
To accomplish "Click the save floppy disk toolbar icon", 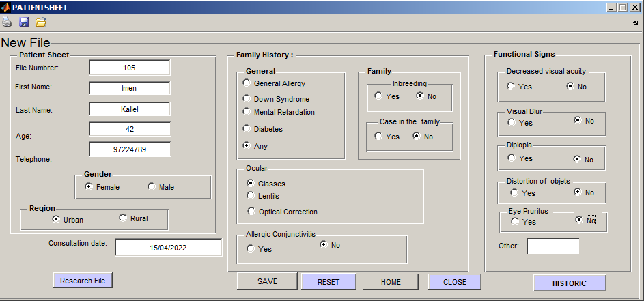I will pyautogui.click(x=24, y=23).
